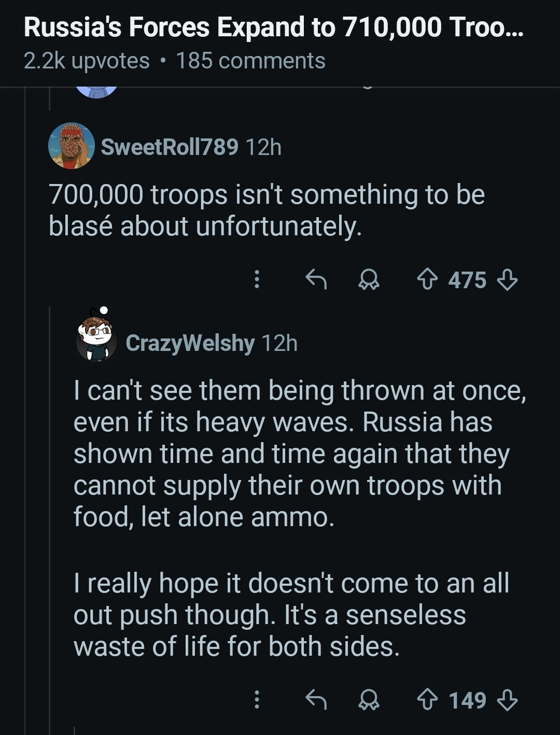Tap the 185 comments label
The width and height of the screenshot is (560, 735).
point(251,61)
